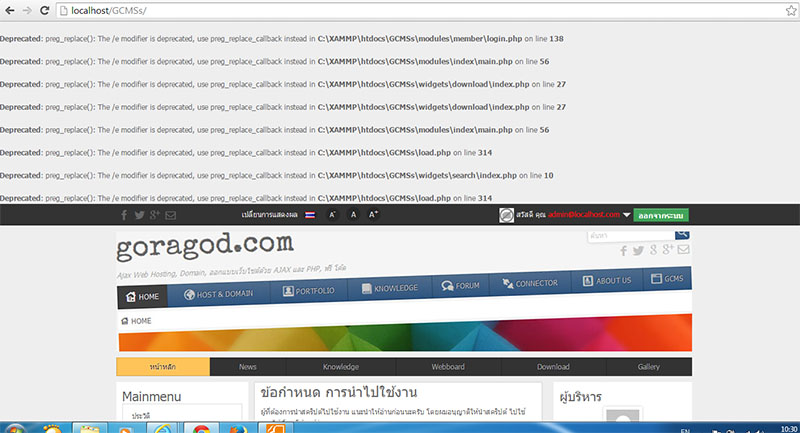Screen dimensions: 800x433
Task: Go to HOME in the blue navigation bar
Action: coord(142,296)
